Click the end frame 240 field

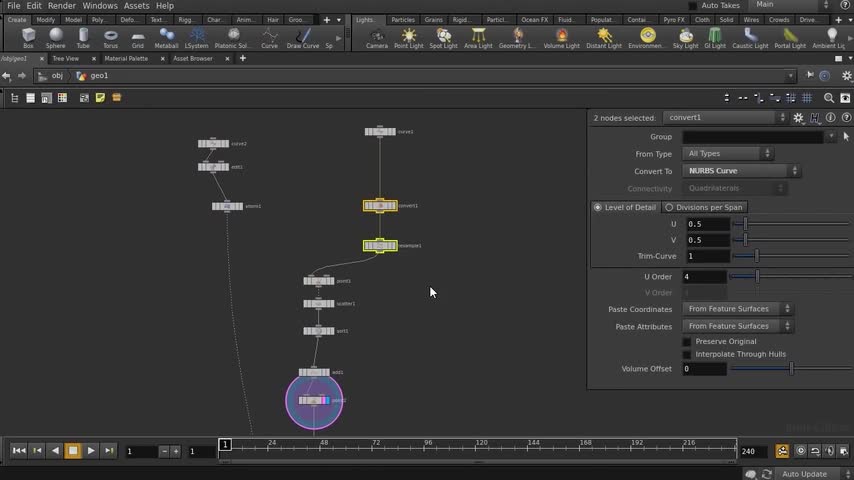(754, 452)
